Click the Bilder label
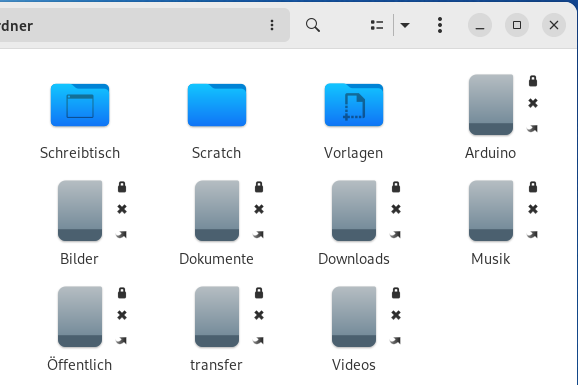Image resolution: width=578 pixels, height=385 pixels. tap(79, 259)
